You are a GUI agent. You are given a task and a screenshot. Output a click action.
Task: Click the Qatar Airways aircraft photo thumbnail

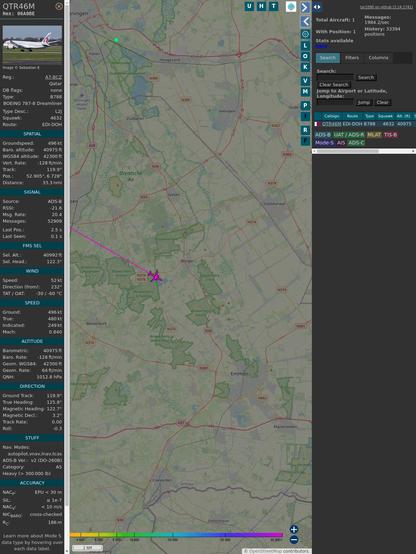tap(32, 44)
